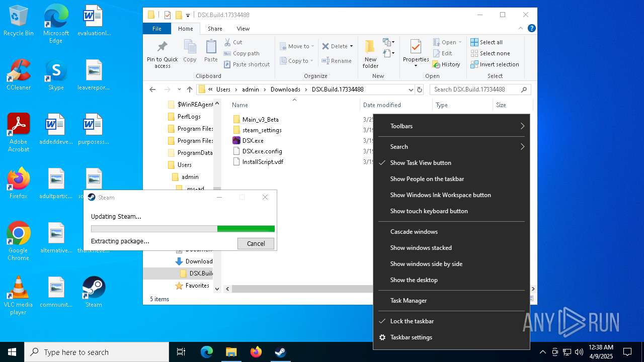Go up one folder level arrow
Image resolution: width=644 pixels, height=362 pixels.
(190, 89)
